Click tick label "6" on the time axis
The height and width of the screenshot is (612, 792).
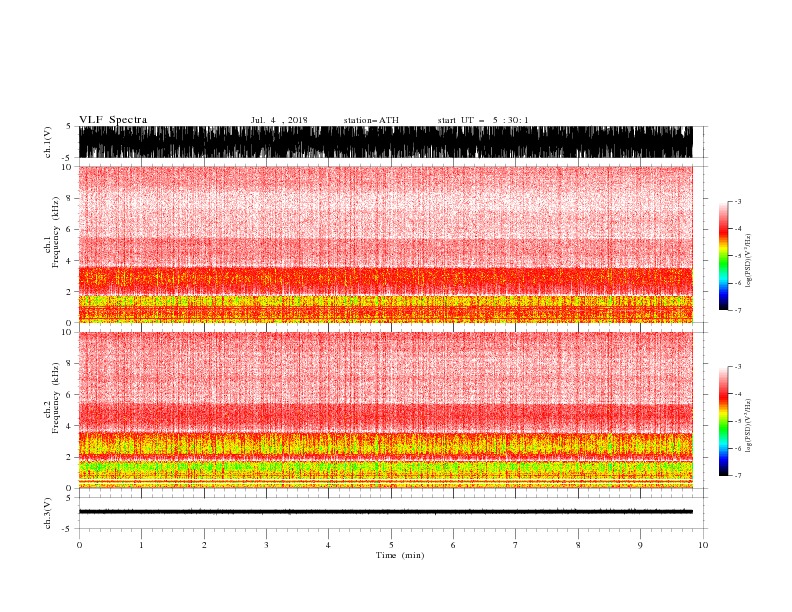tap(454, 545)
